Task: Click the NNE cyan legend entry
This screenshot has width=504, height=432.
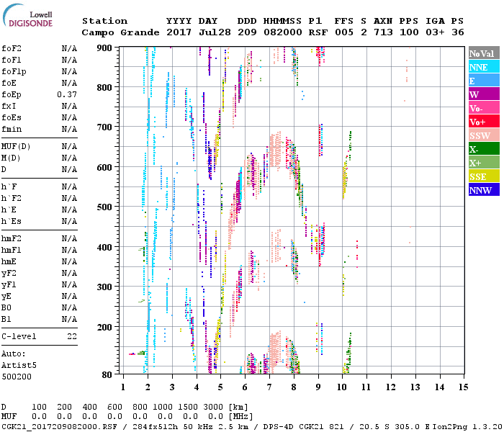Action: 482,67
